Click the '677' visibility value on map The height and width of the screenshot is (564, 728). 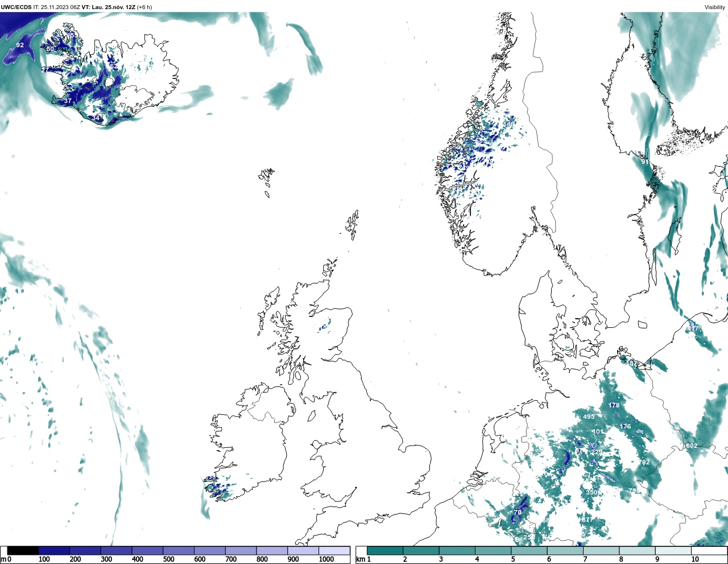point(588,520)
